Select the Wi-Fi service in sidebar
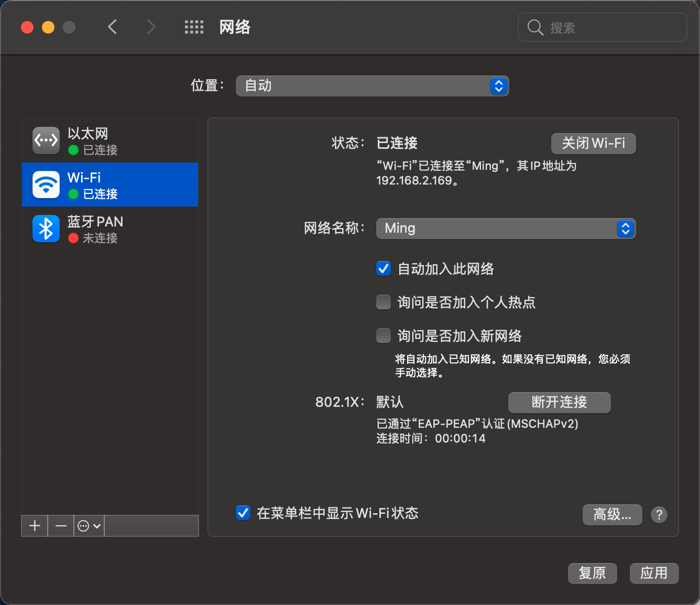Viewport: 700px width, 605px height. (110, 185)
